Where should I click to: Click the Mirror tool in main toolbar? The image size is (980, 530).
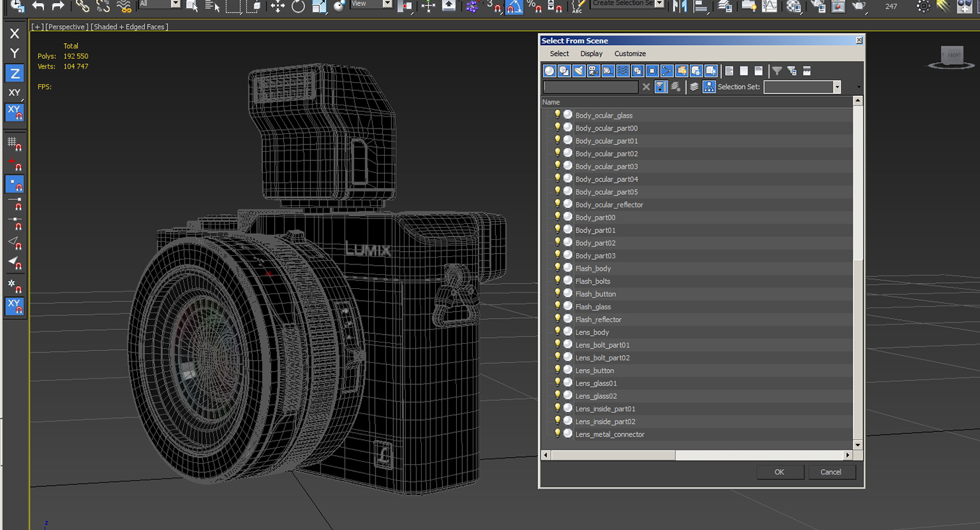click(x=679, y=6)
